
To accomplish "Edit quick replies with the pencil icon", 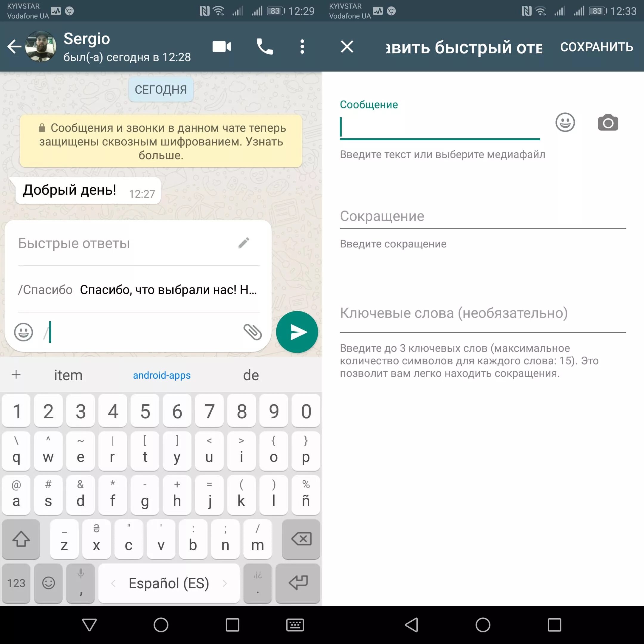I will [244, 243].
